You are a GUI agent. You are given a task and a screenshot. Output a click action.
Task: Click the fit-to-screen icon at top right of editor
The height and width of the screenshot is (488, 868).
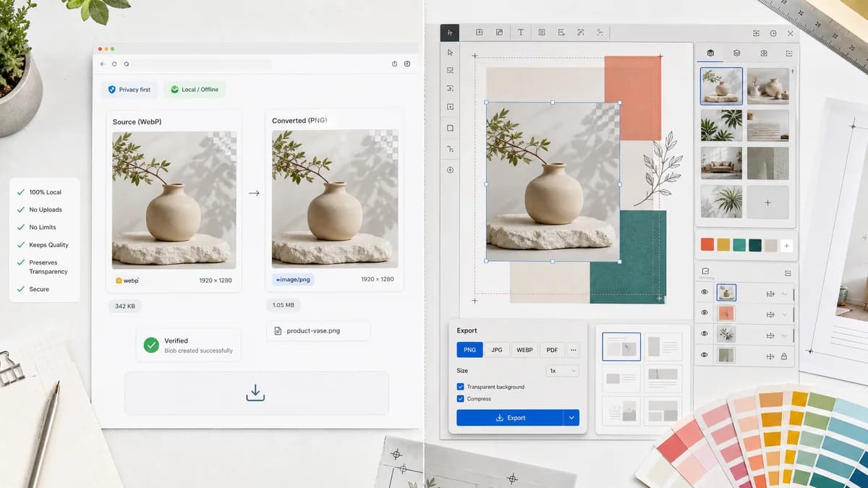point(756,33)
